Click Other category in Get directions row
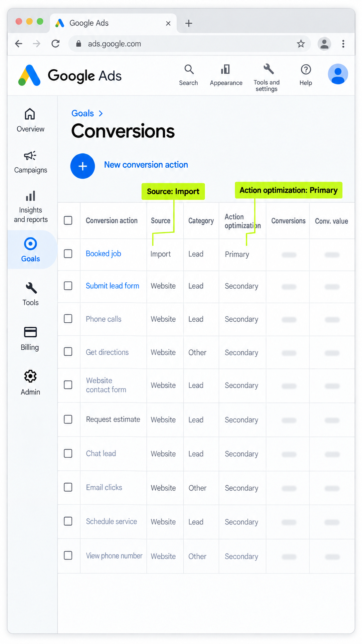The image size is (362, 644). 197,353
